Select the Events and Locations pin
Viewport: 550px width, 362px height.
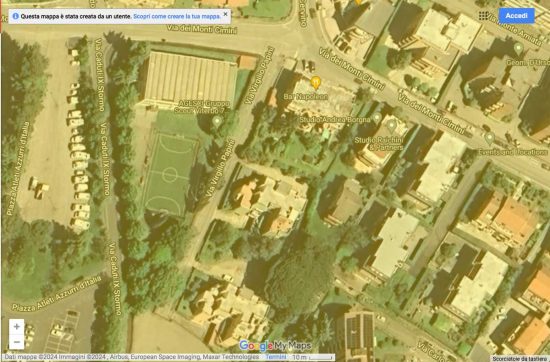[490, 139]
